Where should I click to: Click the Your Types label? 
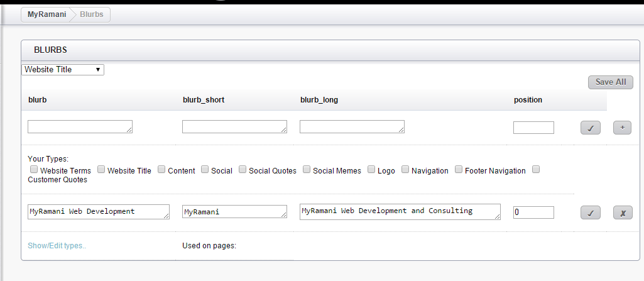[x=48, y=159]
